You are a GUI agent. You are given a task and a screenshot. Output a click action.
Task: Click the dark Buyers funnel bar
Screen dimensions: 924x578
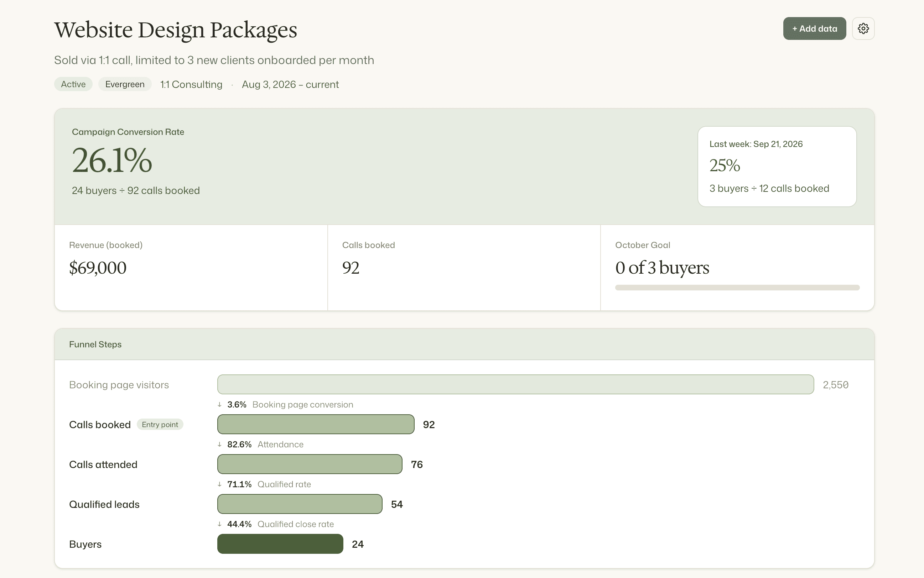click(280, 543)
